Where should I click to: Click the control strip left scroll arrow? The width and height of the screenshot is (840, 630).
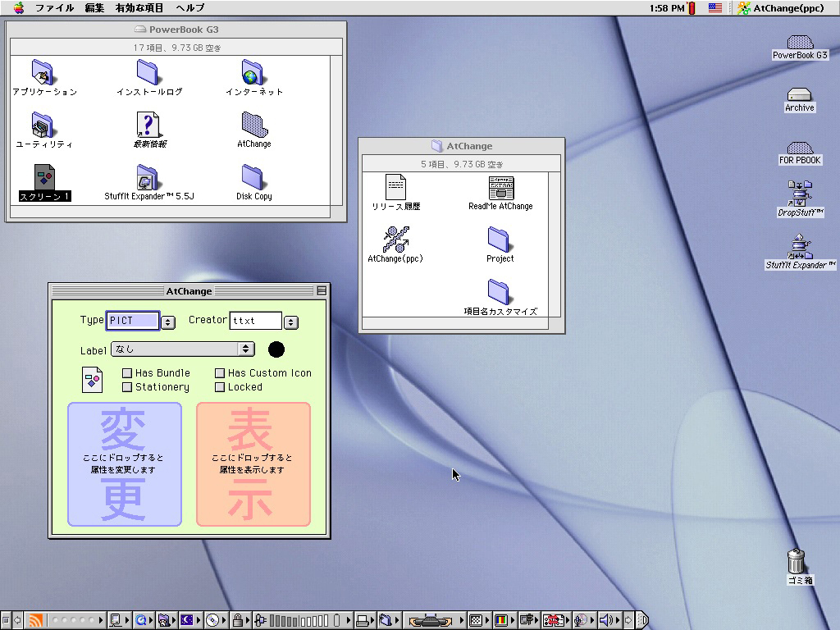18,620
